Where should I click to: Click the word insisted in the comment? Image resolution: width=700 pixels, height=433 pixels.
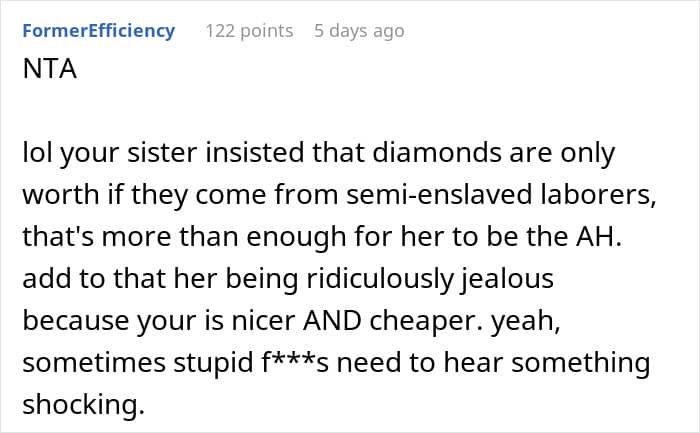click(254, 153)
